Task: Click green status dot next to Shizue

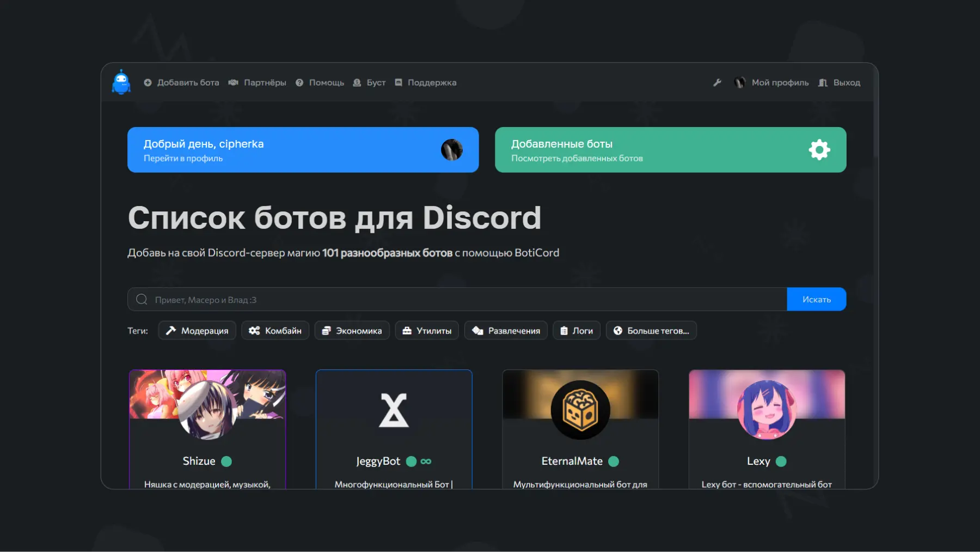Action: (x=226, y=462)
